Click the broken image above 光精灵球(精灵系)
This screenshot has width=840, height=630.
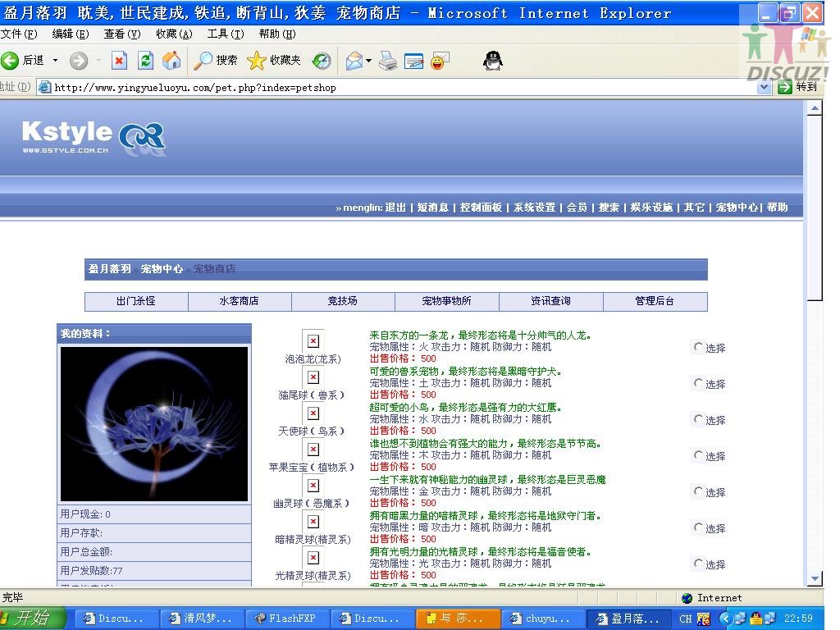313,558
